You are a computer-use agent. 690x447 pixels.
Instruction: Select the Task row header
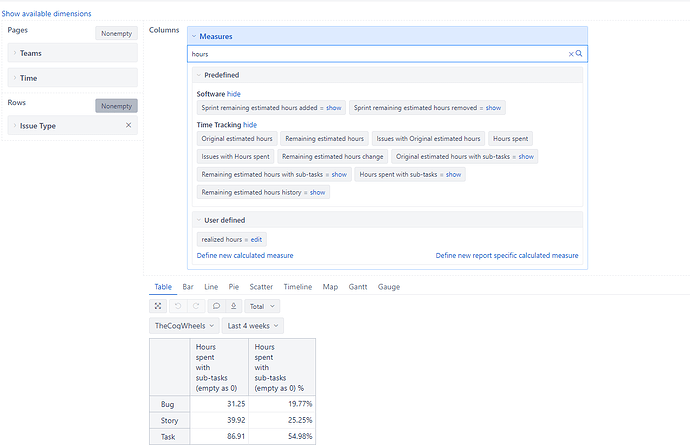pyautogui.click(x=169, y=437)
